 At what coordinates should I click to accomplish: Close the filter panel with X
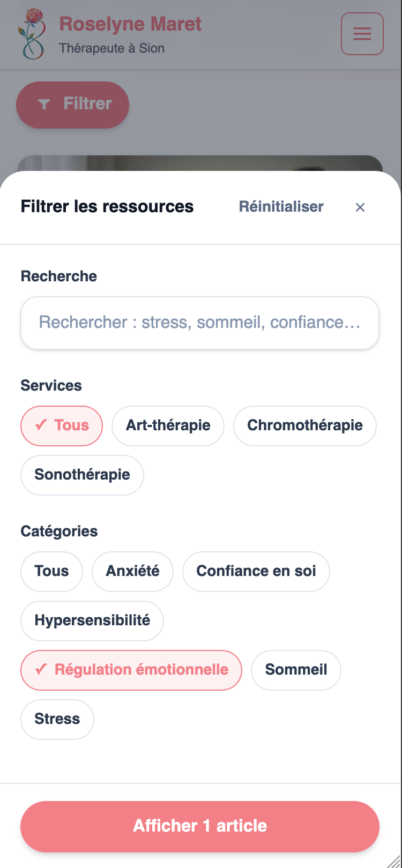(x=360, y=207)
